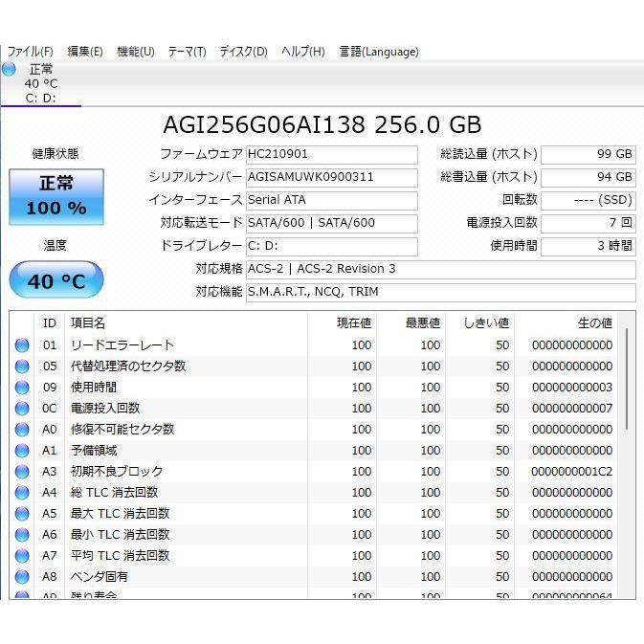Click the raw value 000000000003
This screenshot has width=644, height=644.
[x=571, y=388]
